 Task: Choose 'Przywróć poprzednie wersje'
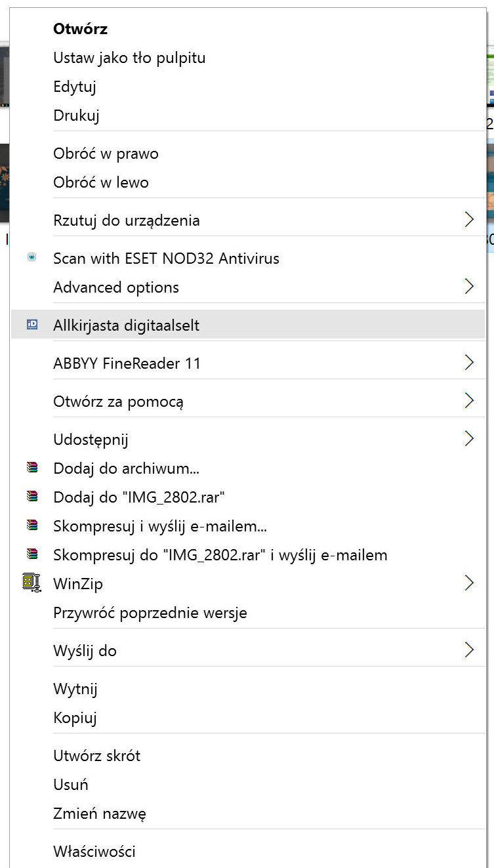coord(150,613)
